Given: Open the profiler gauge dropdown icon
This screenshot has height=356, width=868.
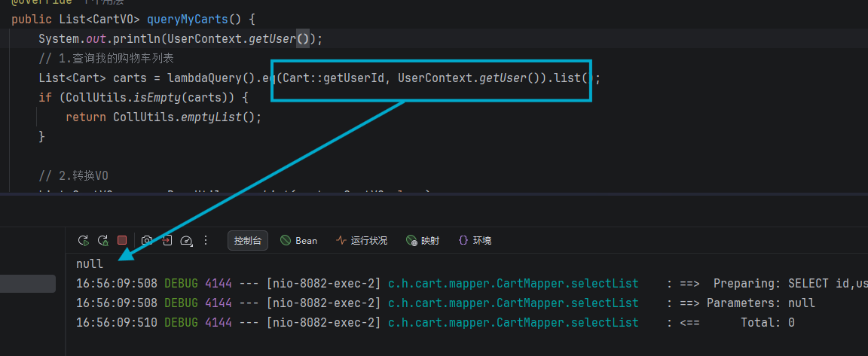Looking at the screenshot, I should 187,240.
